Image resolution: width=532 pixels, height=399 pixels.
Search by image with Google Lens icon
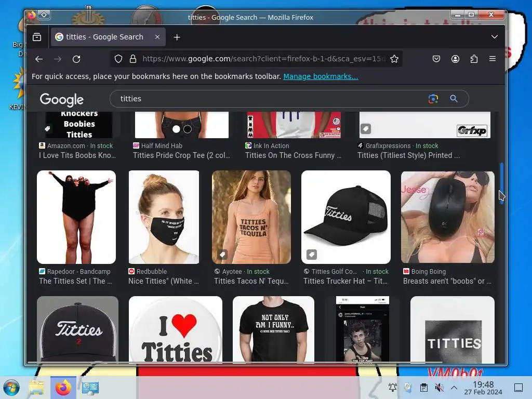point(433,99)
